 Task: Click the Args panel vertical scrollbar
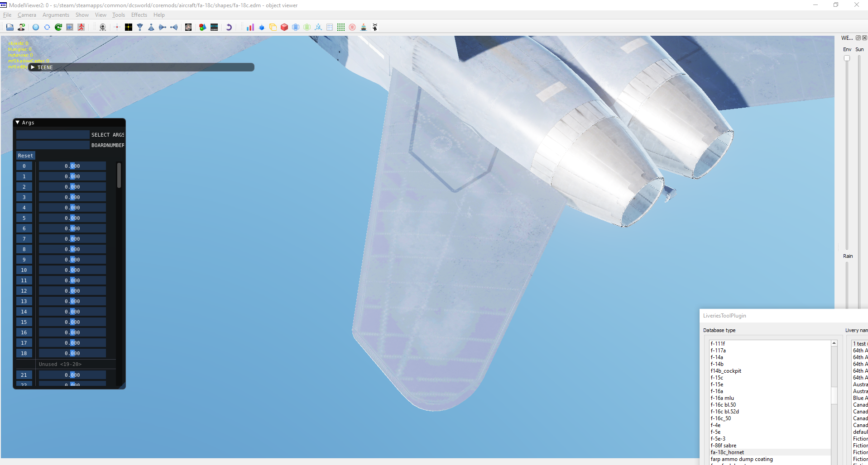click(119, 175)
